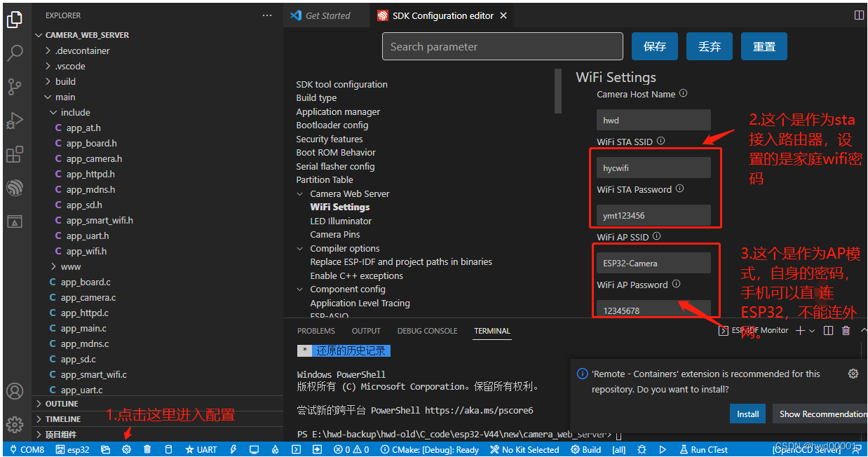
Task: Click new terminal plus icon
Action: point(800,331)
